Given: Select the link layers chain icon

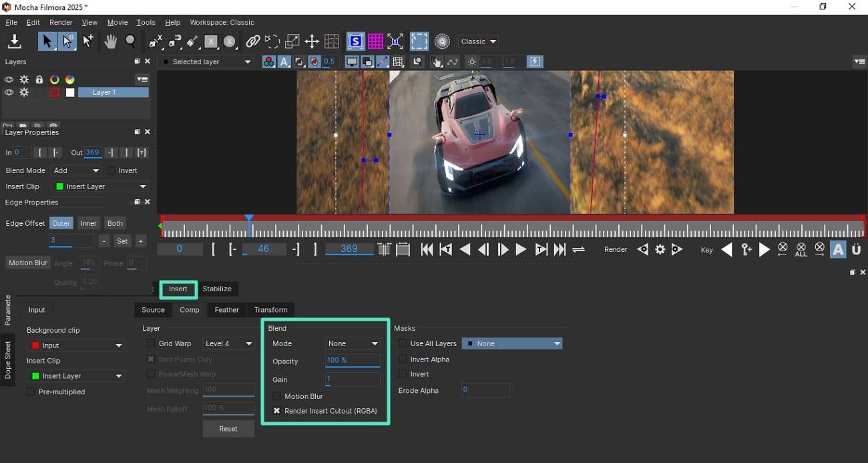Looking at the screenshot, I should coord(252,42).
